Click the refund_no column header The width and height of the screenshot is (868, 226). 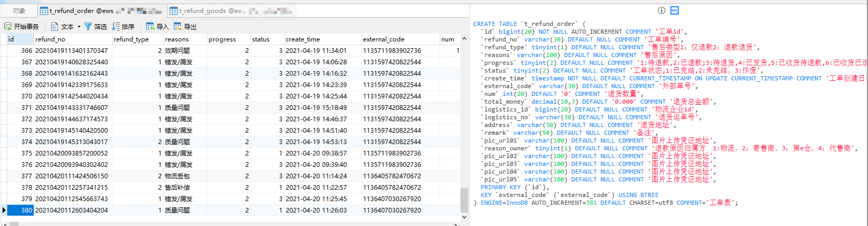(73, 39)
